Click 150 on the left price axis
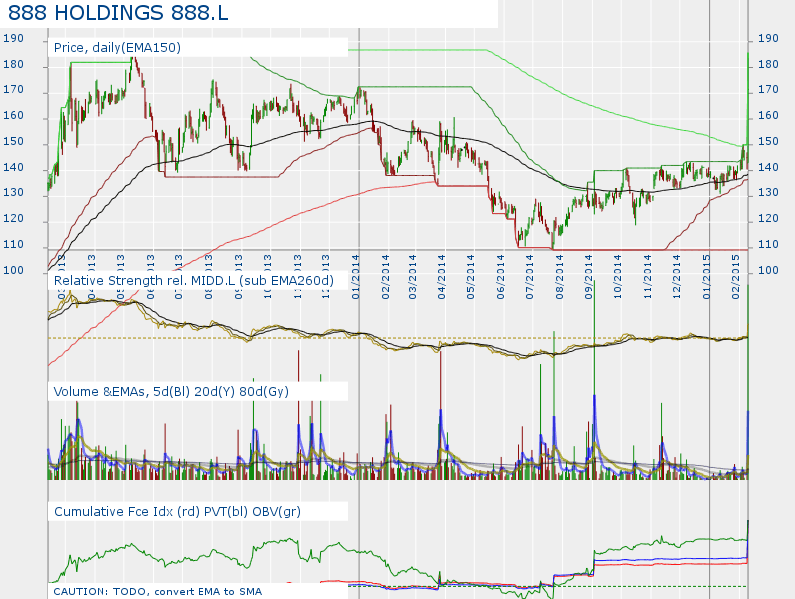 pos(13,142)
